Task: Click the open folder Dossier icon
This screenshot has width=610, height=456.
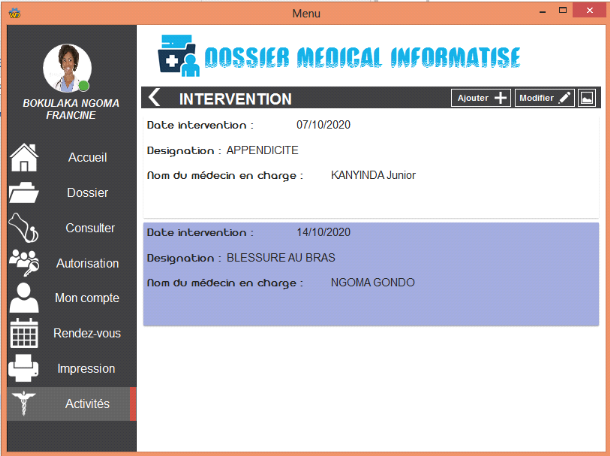Action: tap(24, 193)
